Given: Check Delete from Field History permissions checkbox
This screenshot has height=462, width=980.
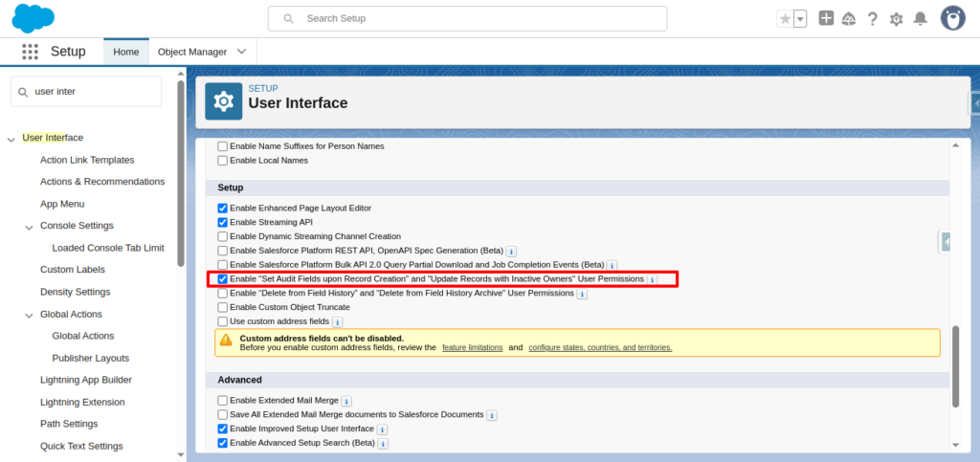Looking at the screenshot, I should [222, 293].
